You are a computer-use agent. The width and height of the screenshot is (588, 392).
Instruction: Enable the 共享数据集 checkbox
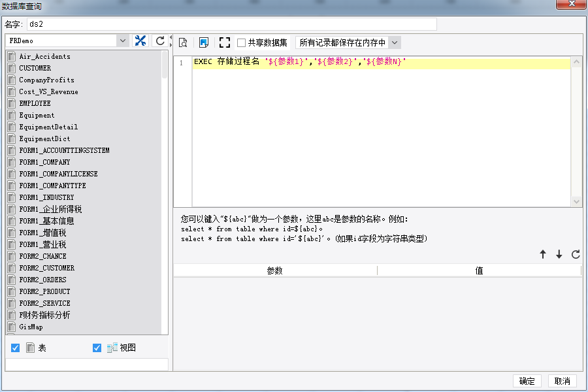click(242, 42)
